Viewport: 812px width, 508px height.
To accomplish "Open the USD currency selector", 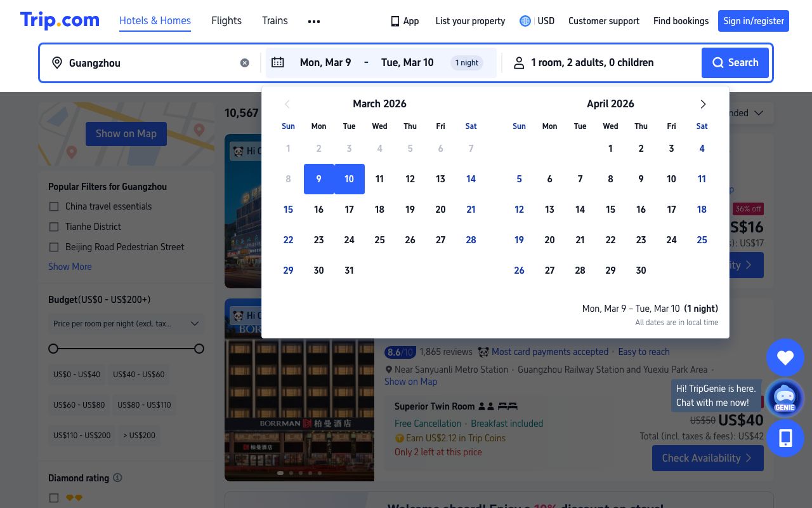I will click(x=537, y=21).
